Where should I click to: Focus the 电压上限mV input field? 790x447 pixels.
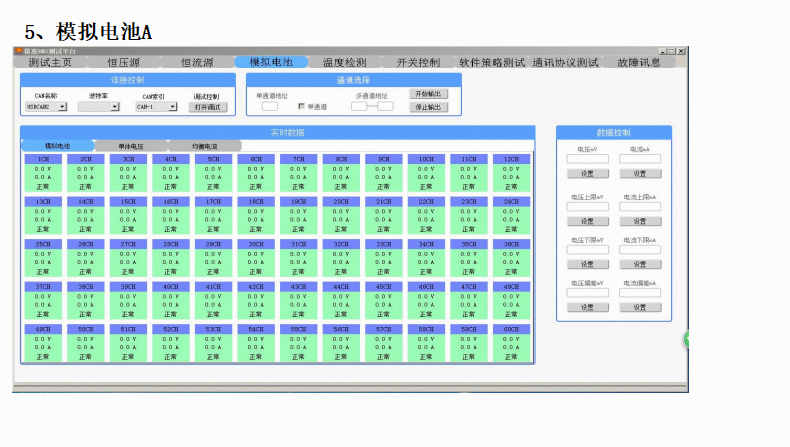click(x=587, y=207)
